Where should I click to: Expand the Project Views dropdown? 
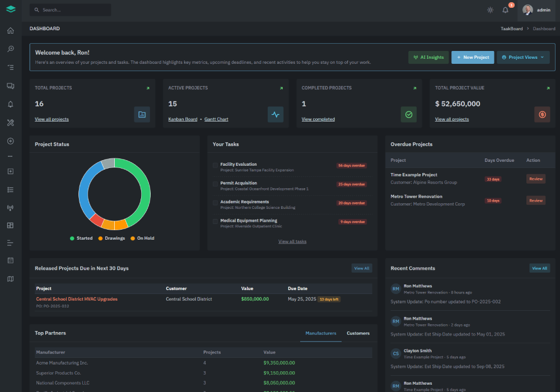(523, 58)
